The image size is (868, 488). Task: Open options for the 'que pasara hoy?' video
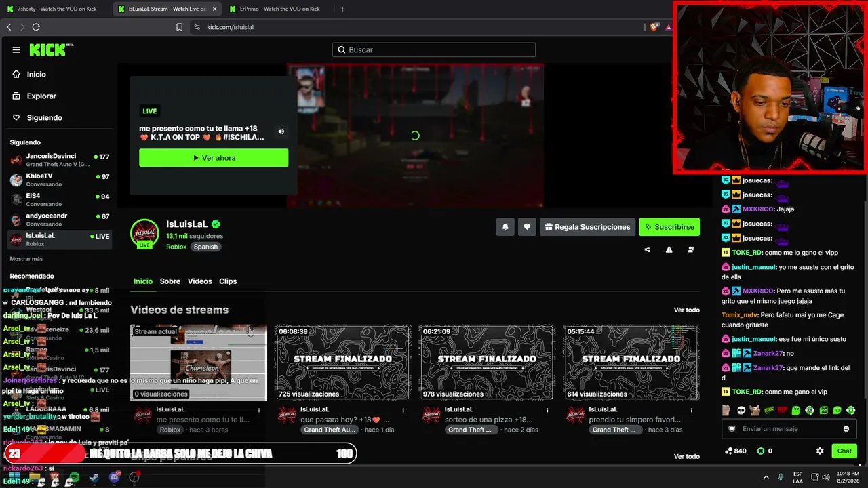click(403, 410)
